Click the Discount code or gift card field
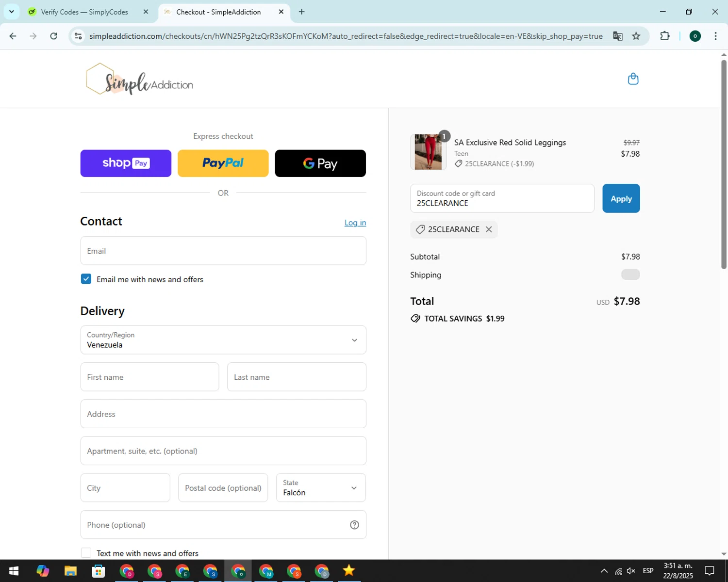Viewport: 728px width, 582px height. [502, 198]
